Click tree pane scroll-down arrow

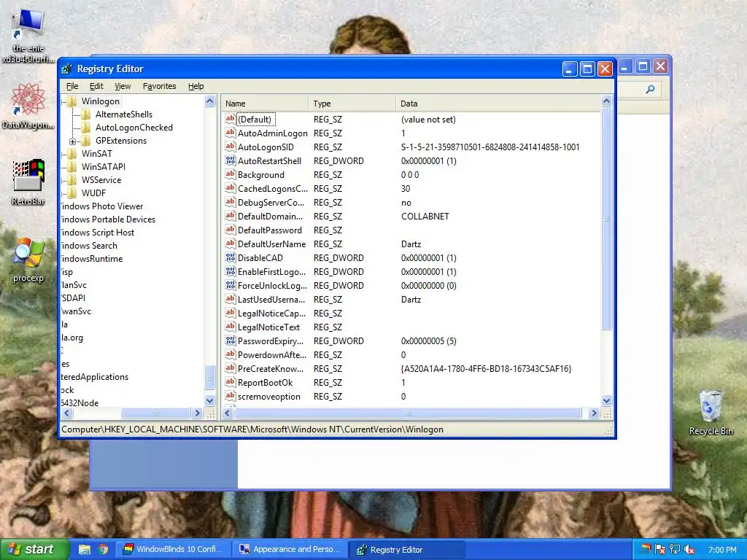(x=209, y=401)
